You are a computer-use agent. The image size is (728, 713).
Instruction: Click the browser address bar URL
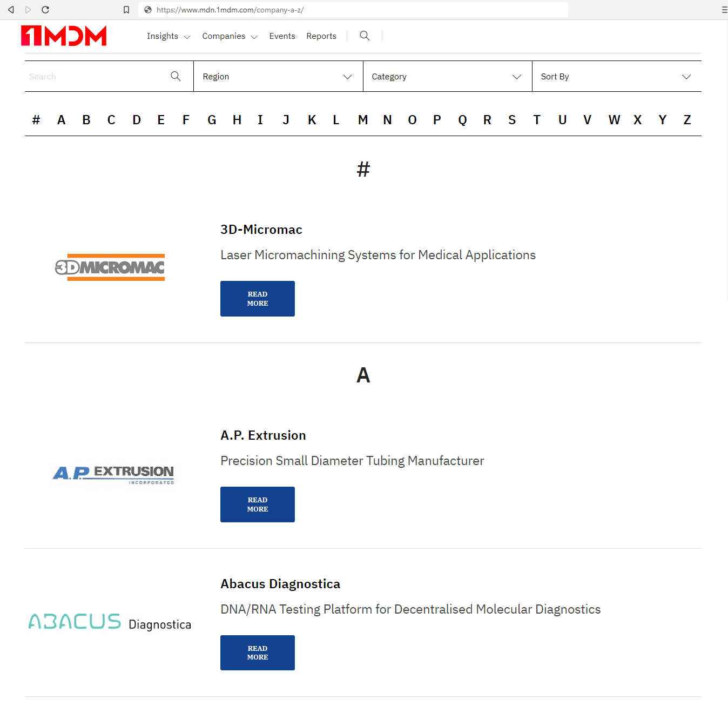230,10
